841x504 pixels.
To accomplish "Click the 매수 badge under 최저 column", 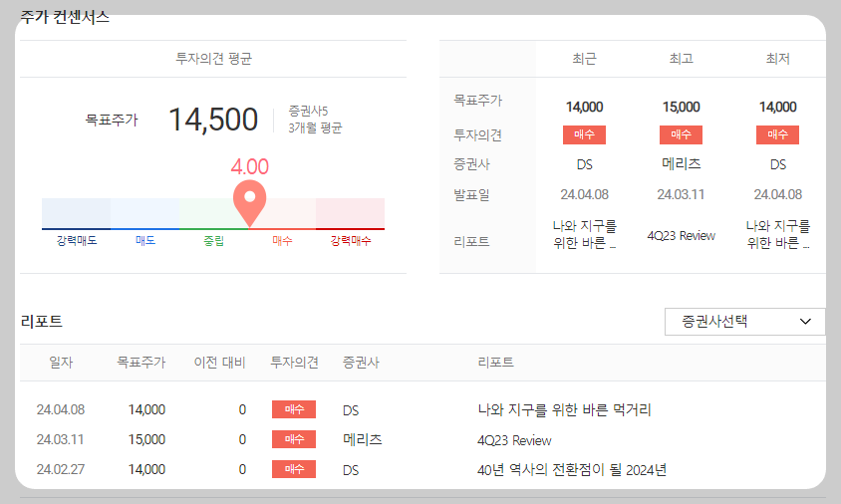I will 777,134.
